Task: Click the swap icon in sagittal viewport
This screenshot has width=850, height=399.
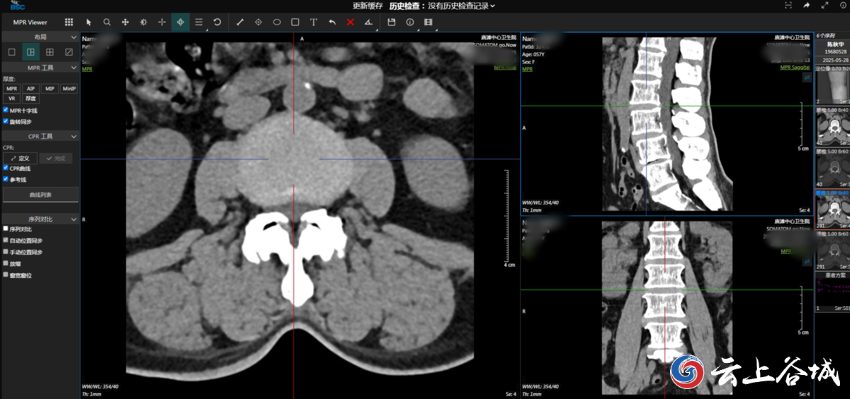Action: click(x=807, y=78)
